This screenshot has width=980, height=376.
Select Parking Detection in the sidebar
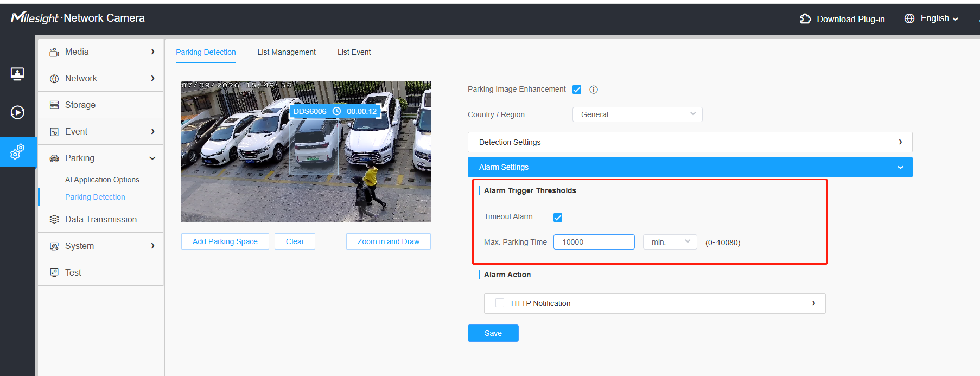(95, 197)
